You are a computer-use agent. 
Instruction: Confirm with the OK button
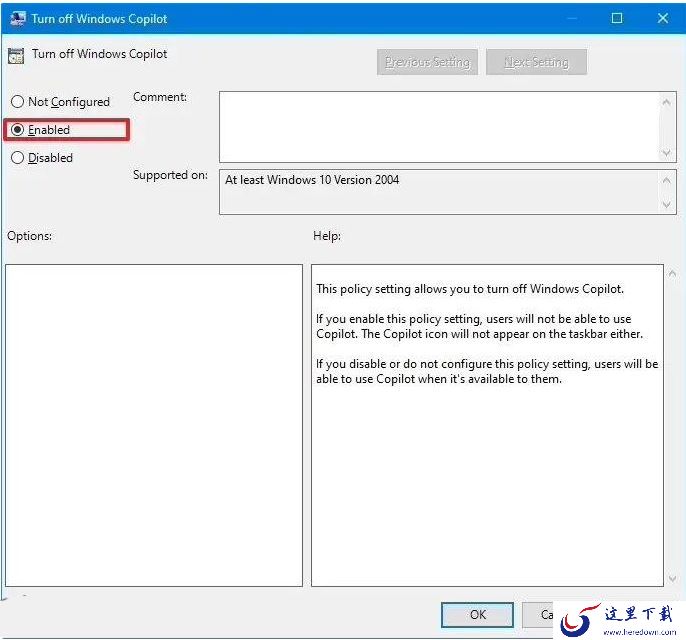tap(477, 615)
